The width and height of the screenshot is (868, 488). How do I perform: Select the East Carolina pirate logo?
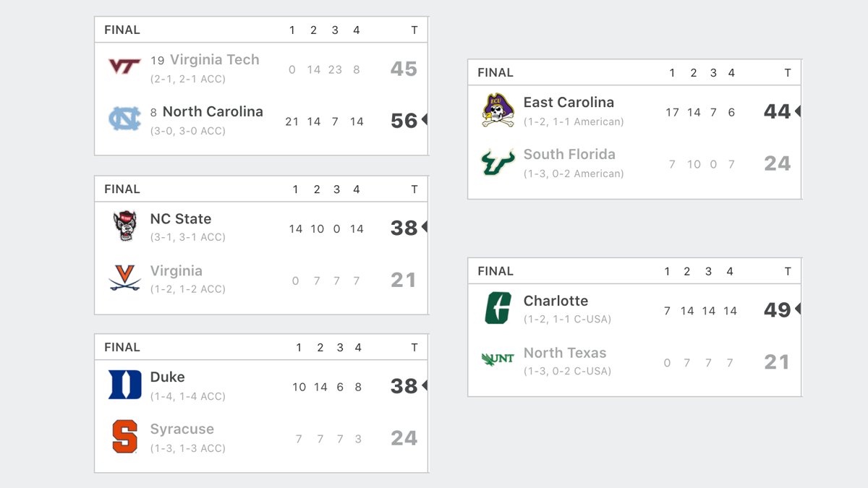498,111
